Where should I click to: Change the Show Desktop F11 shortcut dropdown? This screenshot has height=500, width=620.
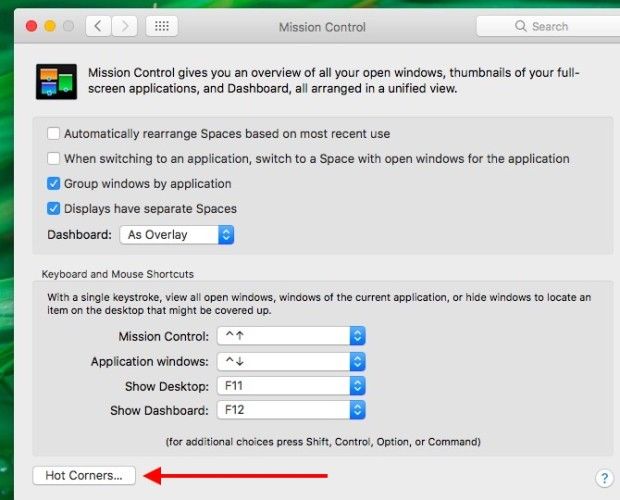click(x=290, y=386)
